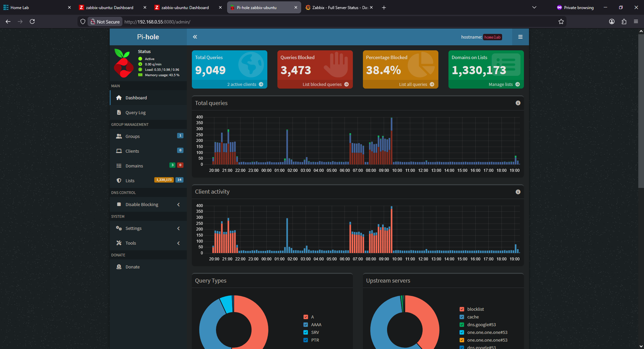Click the Pi-hole raspberry logo

pyautogui.click(x=123, y=63)
